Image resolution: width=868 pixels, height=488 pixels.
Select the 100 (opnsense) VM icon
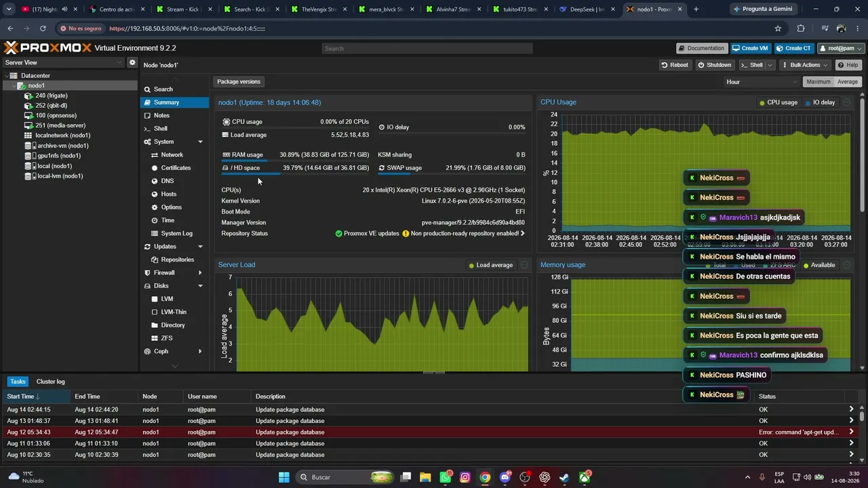(x=28, y=116)
